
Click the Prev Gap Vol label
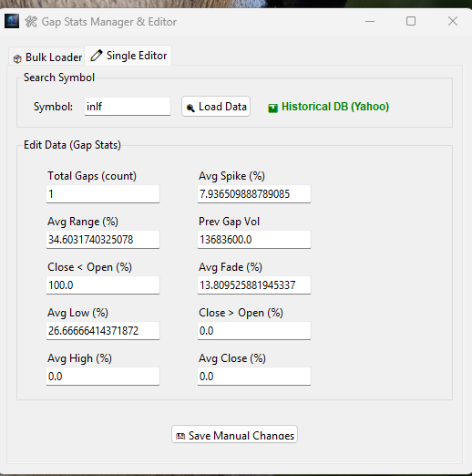[229, 222]
